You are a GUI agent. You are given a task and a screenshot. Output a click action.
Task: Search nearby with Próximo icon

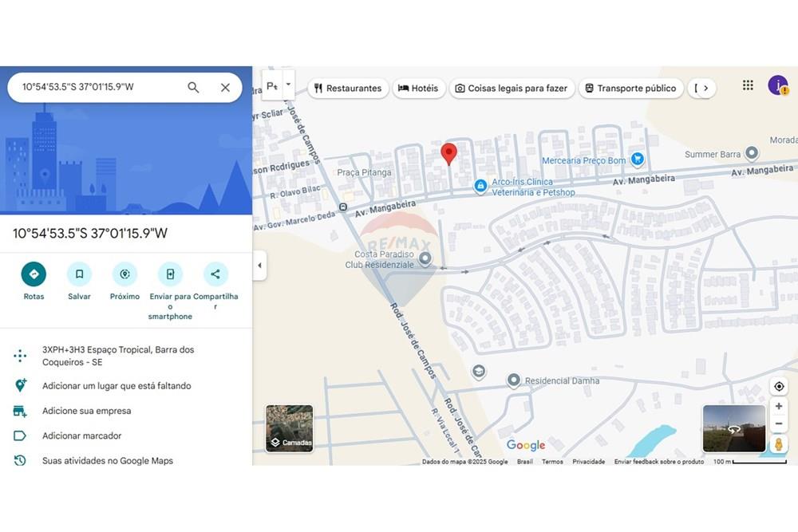pos(124,274)
